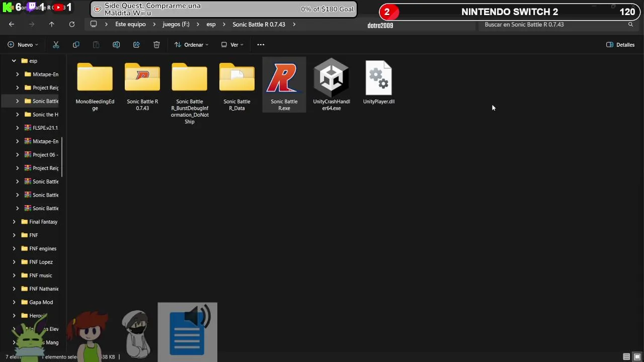Select the FNF folder in sidebar
Viewport: 644px width, 362px height.
click(29, 235)
